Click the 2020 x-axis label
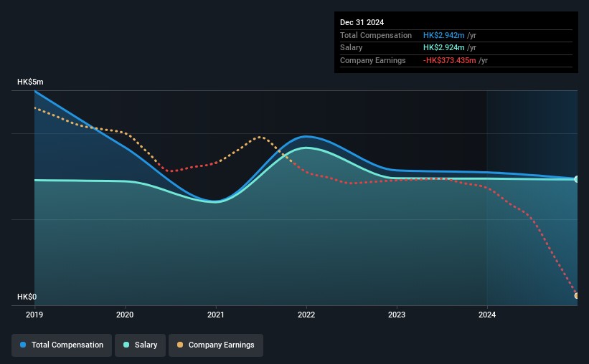This screenshot has width=589, height=364. (125, 315)
